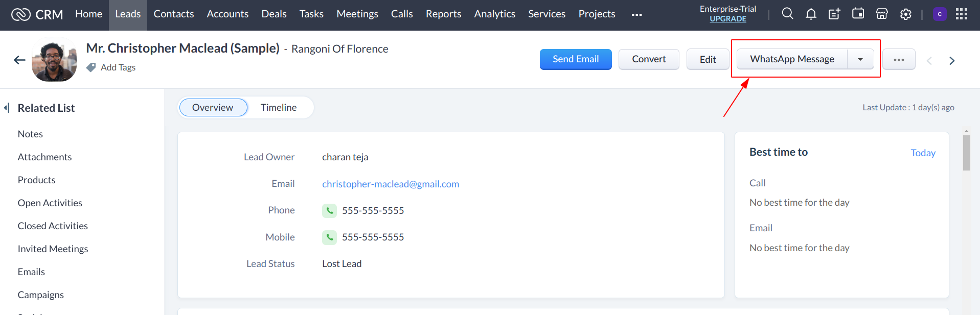The height and width of the screenshot is (315, 980).
Task: Open the Analytics module tab
Action: (x=494, y=14)
